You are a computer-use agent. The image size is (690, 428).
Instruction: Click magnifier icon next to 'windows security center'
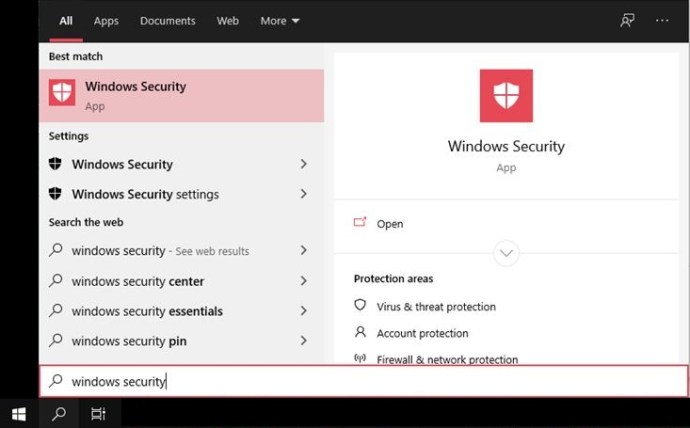tap(55, 280)
